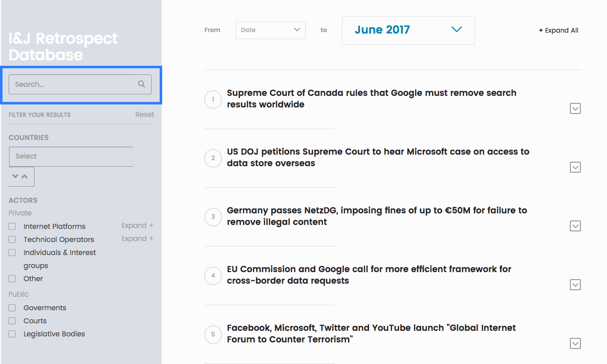Click the number 5 circle badge

[213, 334]
